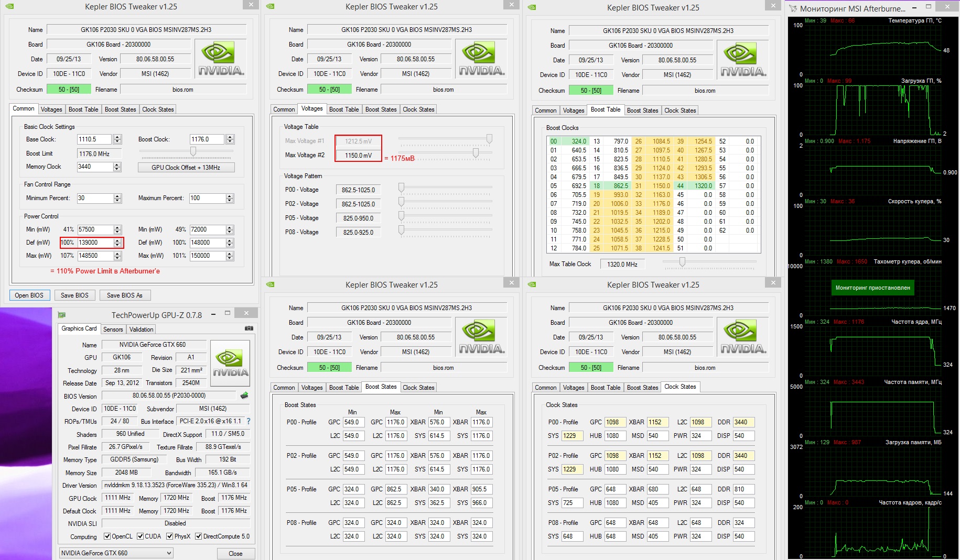This screenshot has height=560, width=960.
Task: Click P05 Profile XBAR 680 field in Clock States
Action: click(x=658, y=489)
